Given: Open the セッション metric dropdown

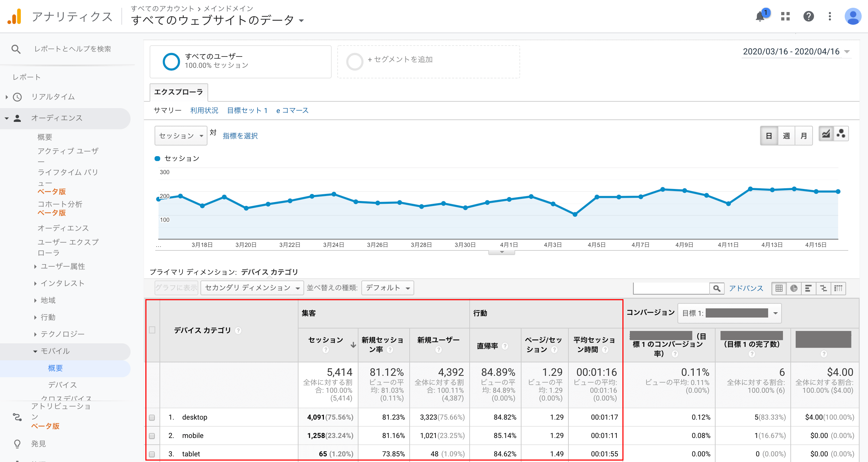Looking at the screenshot, I should point(181,136).
